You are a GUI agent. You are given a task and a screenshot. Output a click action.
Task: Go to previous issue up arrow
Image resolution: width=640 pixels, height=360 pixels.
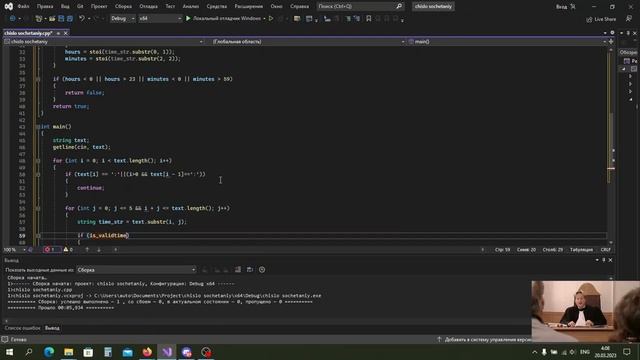pos(87,249)
